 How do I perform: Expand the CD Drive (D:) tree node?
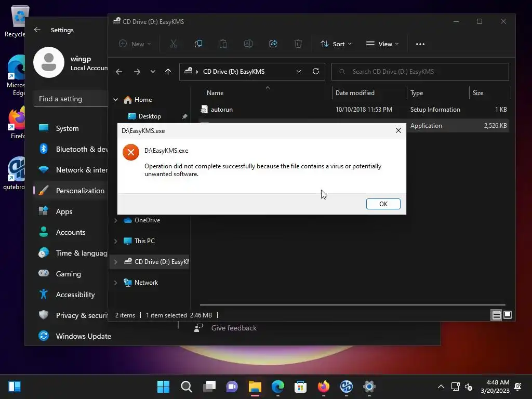click(x=116, y=262)
